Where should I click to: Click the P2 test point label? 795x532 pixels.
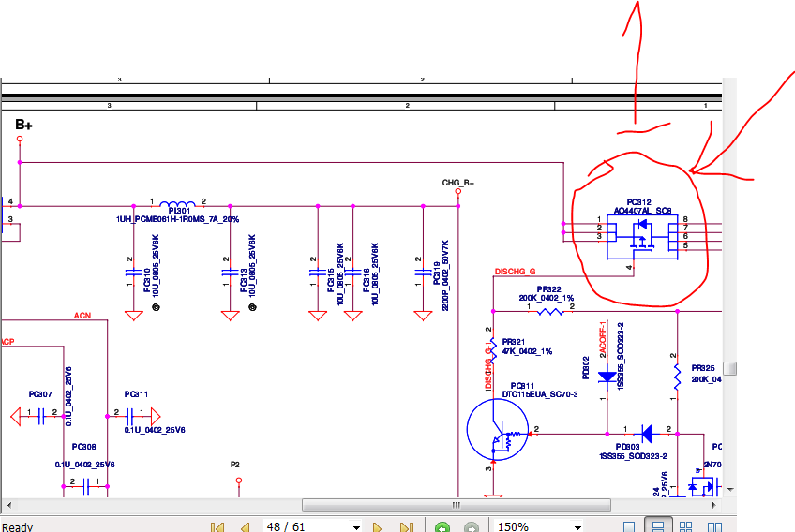point(234,465)
